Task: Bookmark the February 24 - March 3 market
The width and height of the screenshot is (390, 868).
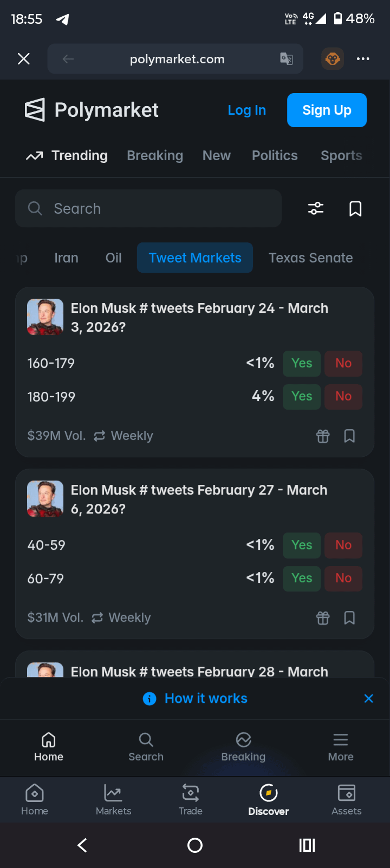Action: pos(350,436)
